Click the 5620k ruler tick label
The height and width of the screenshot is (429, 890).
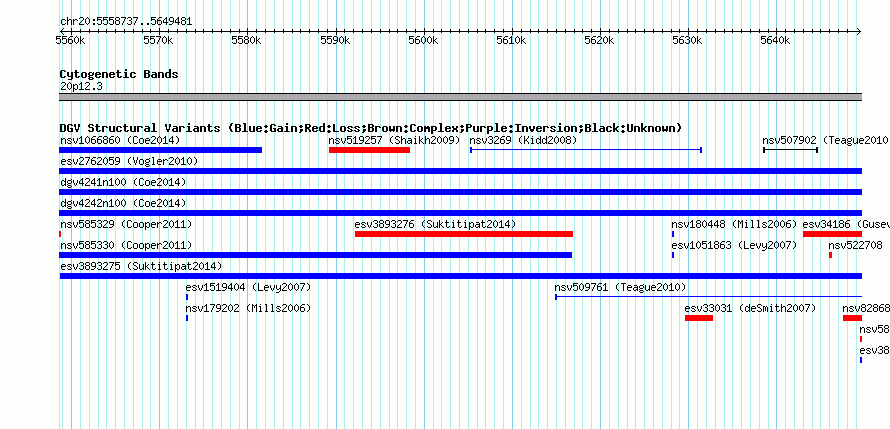[599, 41]
